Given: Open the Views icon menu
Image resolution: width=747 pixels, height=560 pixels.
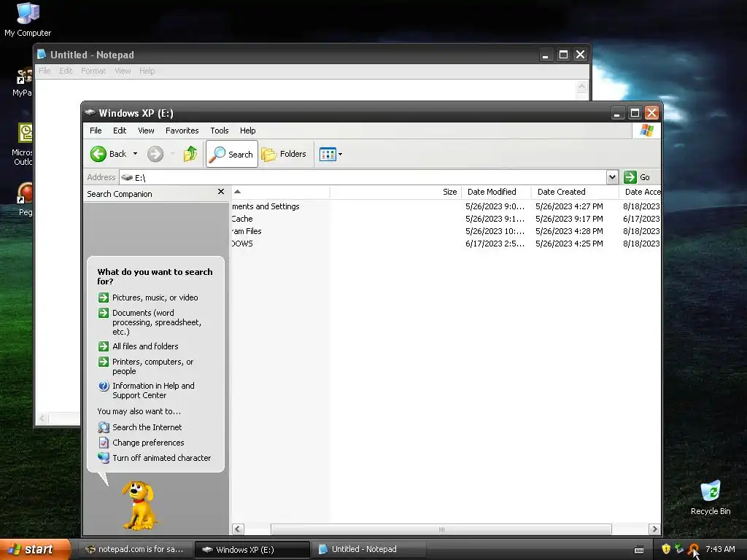Looking at the screenshot, I should point(330,155).
